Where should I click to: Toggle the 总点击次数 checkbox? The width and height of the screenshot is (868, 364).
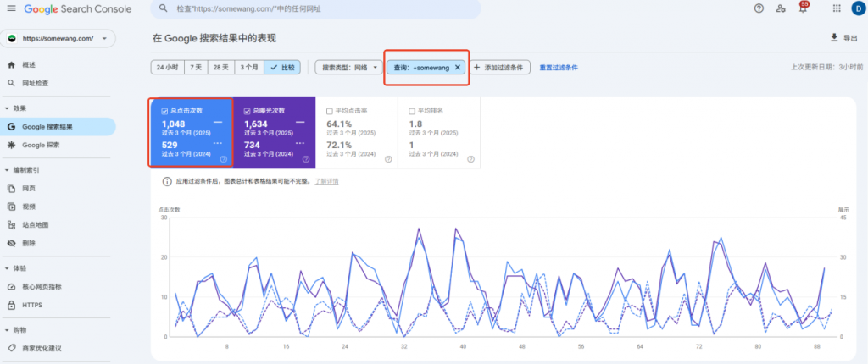(x=164, y=111)
